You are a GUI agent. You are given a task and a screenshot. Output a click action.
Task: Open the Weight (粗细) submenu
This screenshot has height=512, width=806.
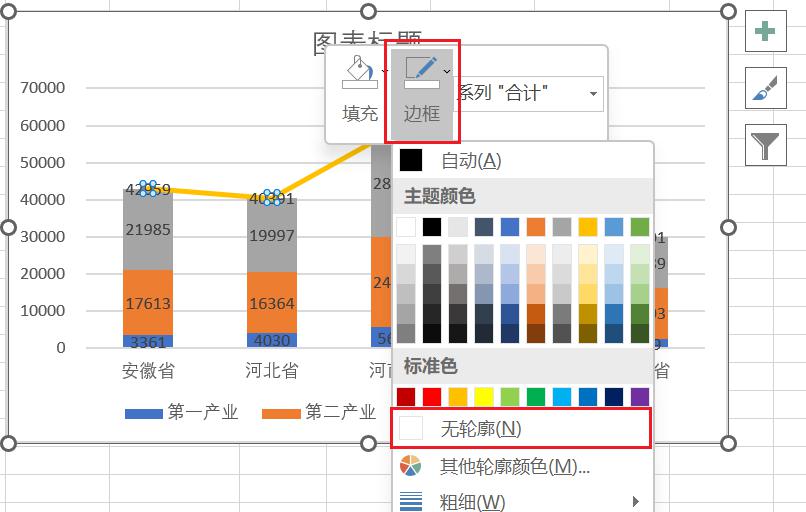tap(523, 501)
